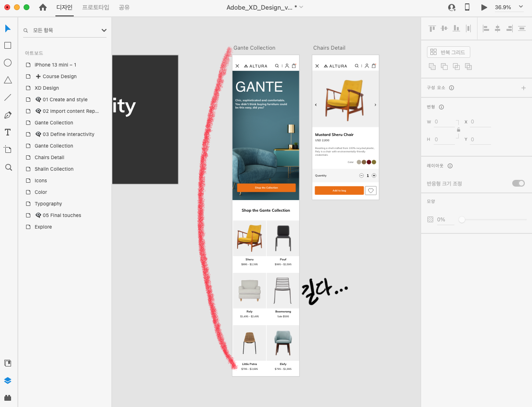Screen dimensions: 532x407
Task: Start desktop preview play button
Action: pos(484,7)
